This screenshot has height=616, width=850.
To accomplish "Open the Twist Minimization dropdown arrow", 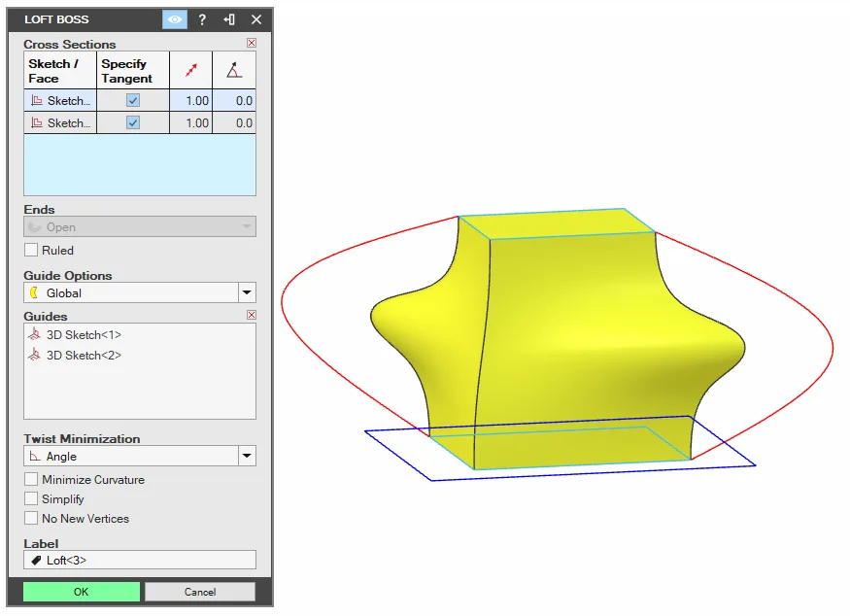I will [247, 456].
